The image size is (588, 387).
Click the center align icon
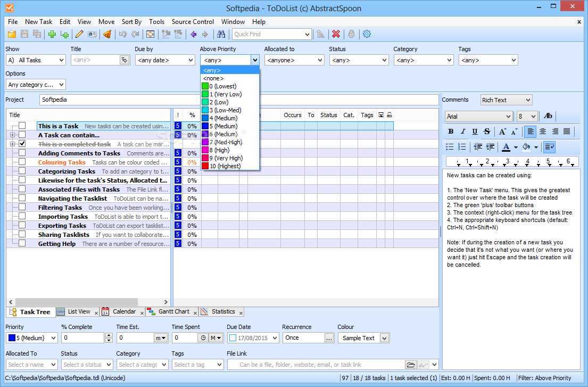pyautogui.click(x=543, y=131)
